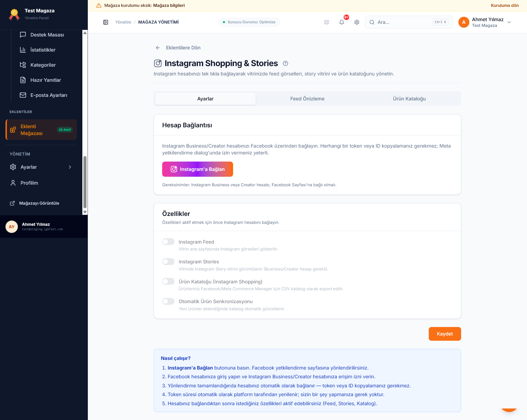Open the map icon in the header
The width and height of the screenshot is (527, 420).
327,22
